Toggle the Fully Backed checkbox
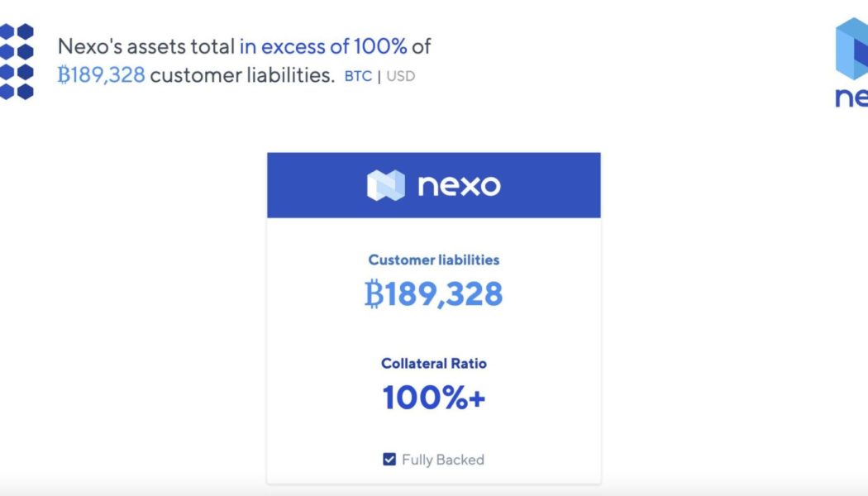This screenshot has width=868, height=496. pyautogui.click(x=389, y=460)
